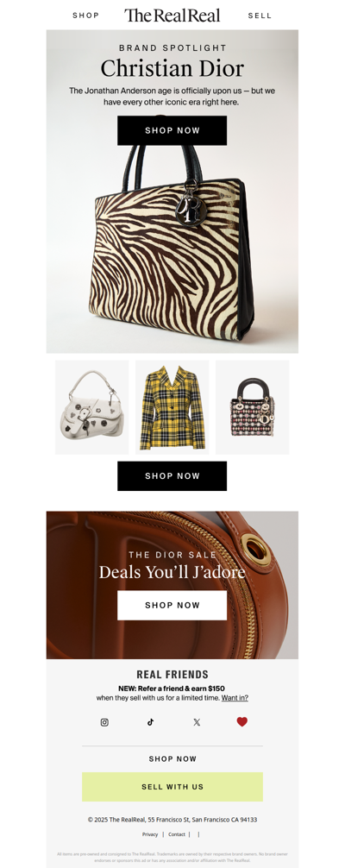Click SHOP NOW under Christian Dior headline
The image size is (345, 868).
click(172, 130)
